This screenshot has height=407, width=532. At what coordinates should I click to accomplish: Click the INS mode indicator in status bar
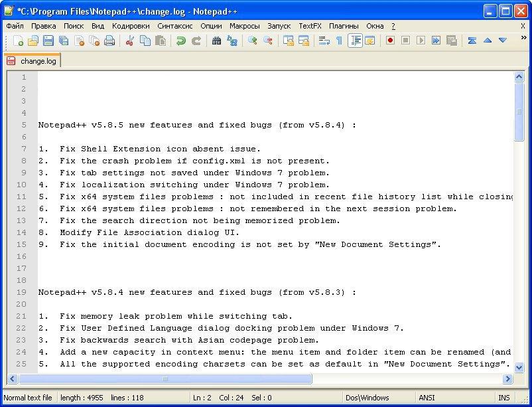point(504,398)
